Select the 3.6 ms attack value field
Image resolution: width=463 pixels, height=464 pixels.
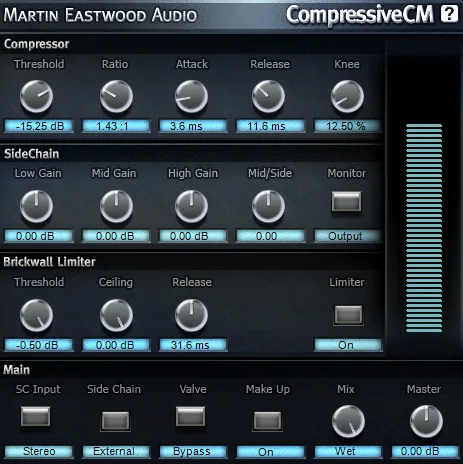(193, 126)
